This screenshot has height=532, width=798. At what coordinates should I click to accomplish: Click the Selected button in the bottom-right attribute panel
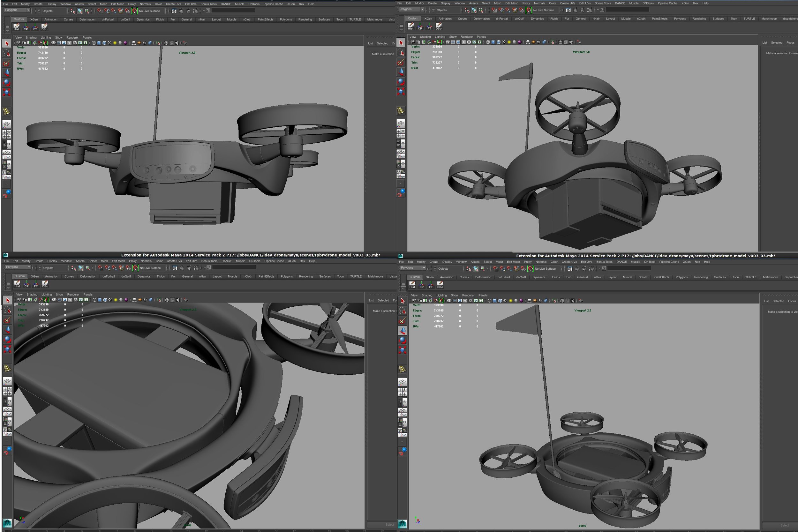point(778,301)
